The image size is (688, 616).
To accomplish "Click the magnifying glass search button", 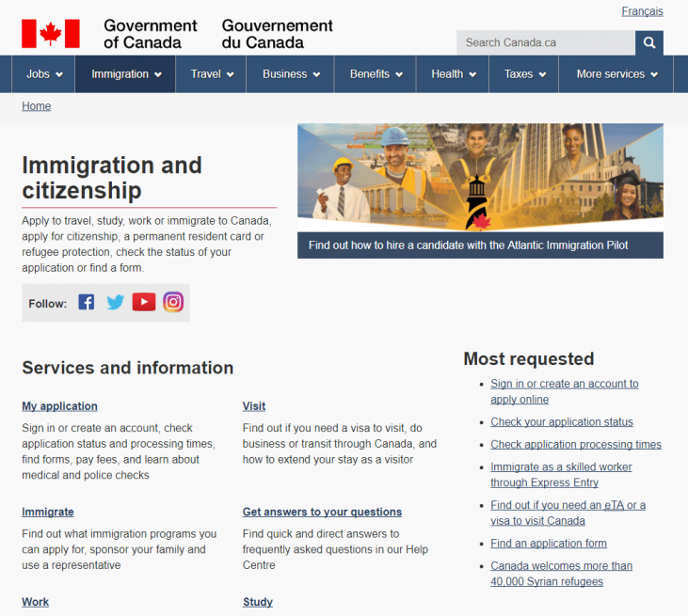I will tap(649, 42).
